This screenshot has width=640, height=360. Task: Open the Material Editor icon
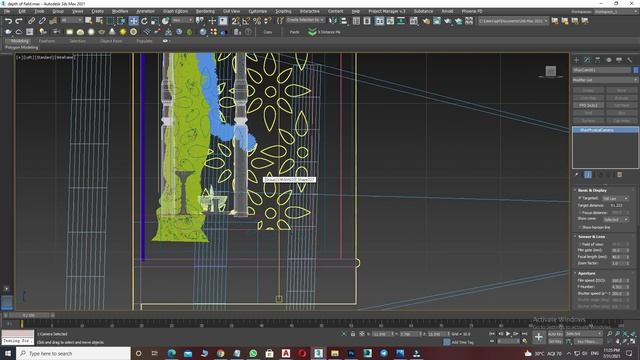click(x=415, y=21)
